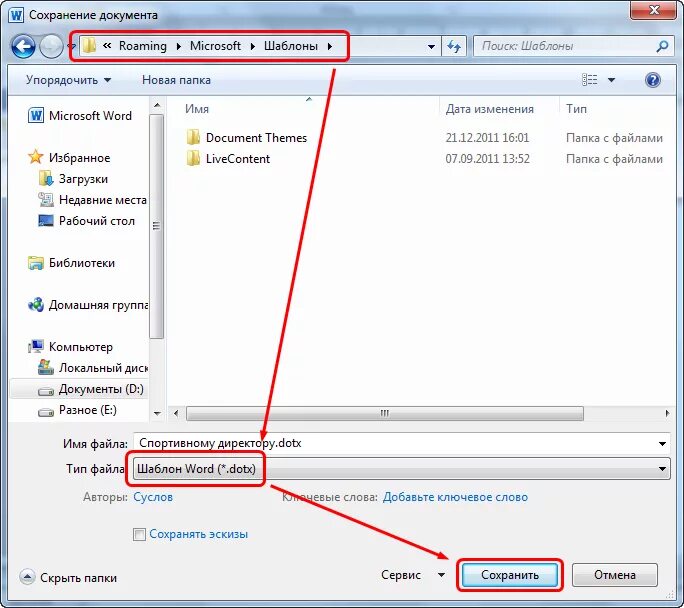Select Разное (E:) in sidebar
Viewport: 684px width, 608px height.
point(88,410)
